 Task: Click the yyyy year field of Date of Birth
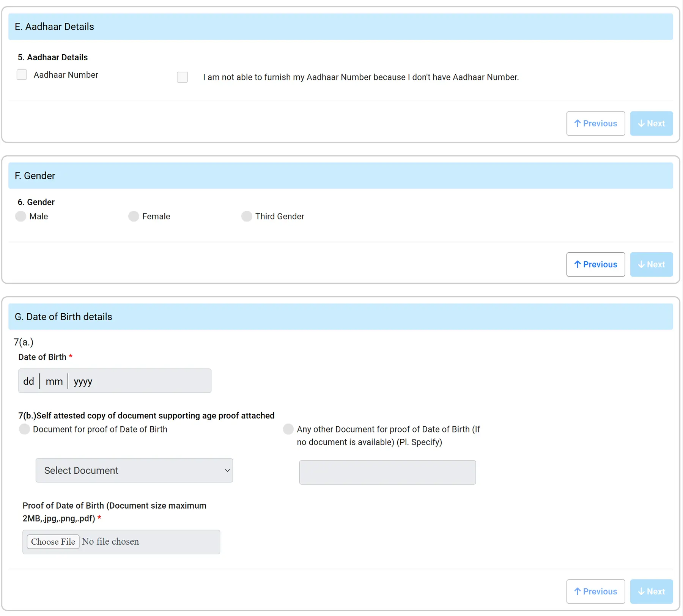(x=83, y=381)
